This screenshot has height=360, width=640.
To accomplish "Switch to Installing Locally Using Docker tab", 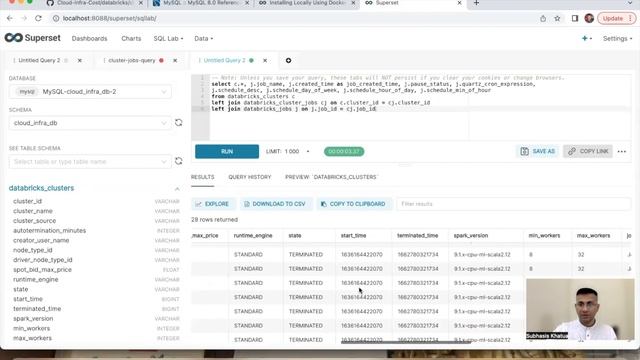I will click(x=307, y=3).
